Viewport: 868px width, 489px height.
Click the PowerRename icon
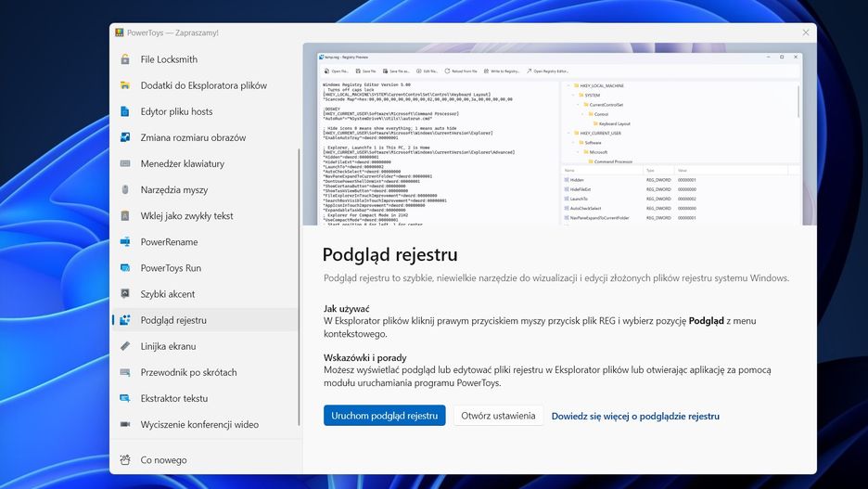125,241
